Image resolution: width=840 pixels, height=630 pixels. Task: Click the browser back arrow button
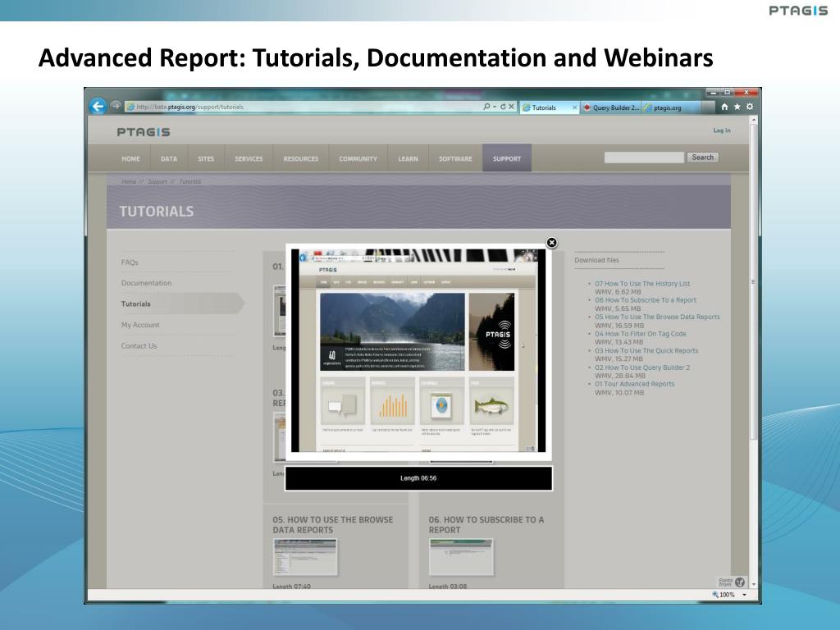98,106
